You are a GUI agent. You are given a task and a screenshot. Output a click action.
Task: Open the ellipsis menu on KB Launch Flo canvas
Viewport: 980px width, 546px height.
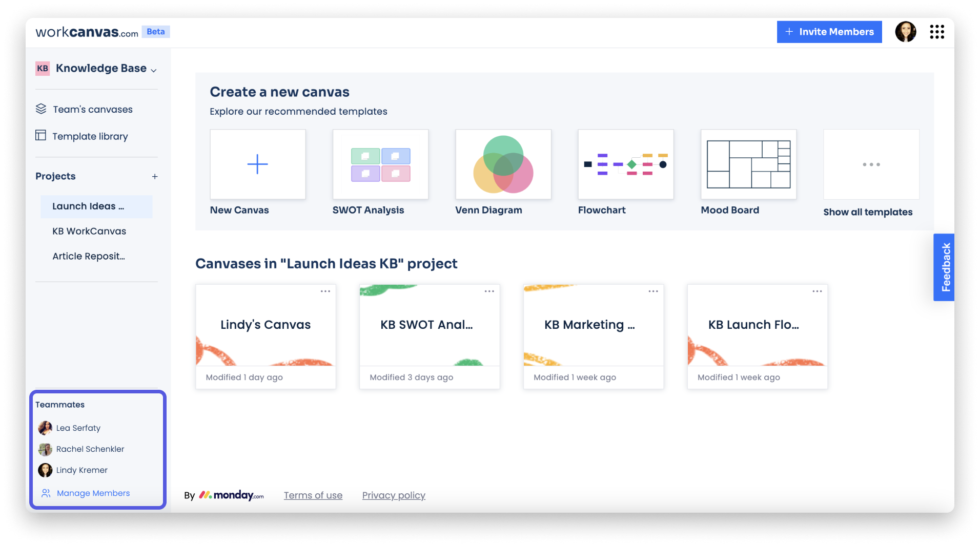point(817,291)
